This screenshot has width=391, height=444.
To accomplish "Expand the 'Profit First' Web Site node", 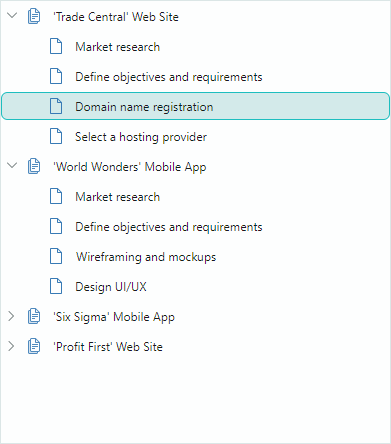I will click(11, 346).
